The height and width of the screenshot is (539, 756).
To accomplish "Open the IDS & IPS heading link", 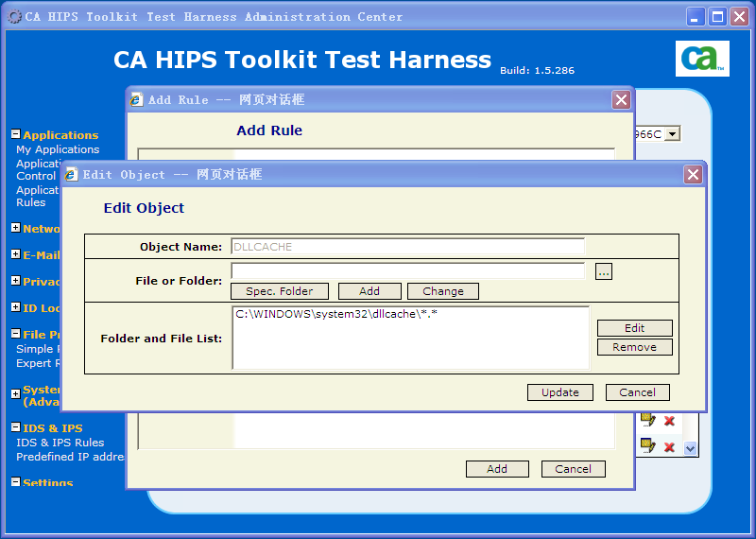I will 53,428.
